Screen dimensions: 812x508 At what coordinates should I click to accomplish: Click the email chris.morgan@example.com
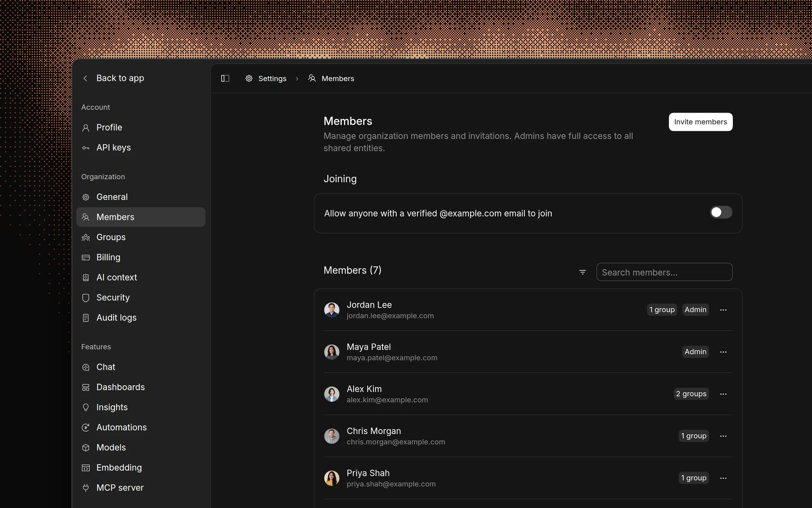[x=396, y=442]
